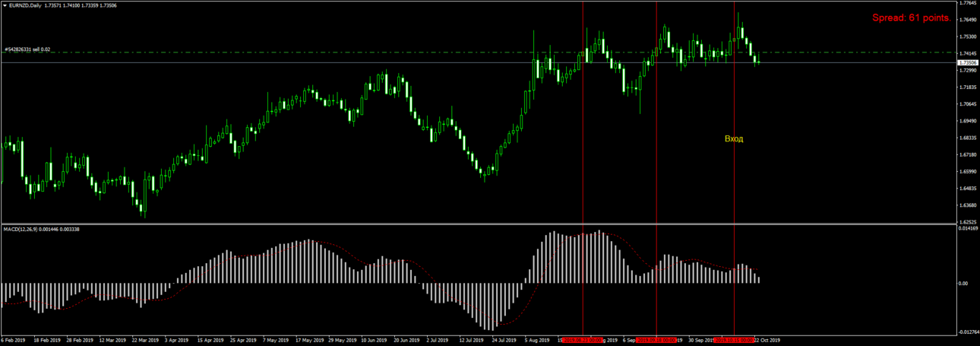Click MACD scale value 0.014169

[967, 228]
